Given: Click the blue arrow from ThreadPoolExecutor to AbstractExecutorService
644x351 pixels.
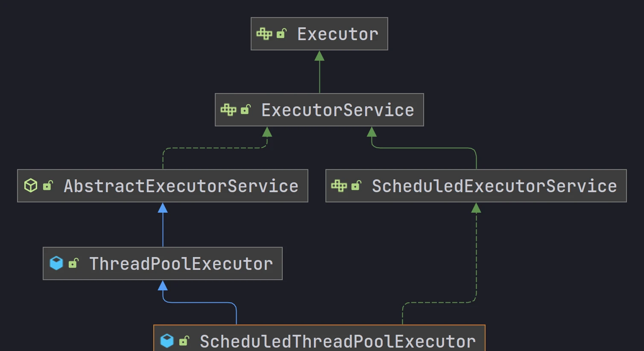Looking at the screenshot, I should pos(163,226).
